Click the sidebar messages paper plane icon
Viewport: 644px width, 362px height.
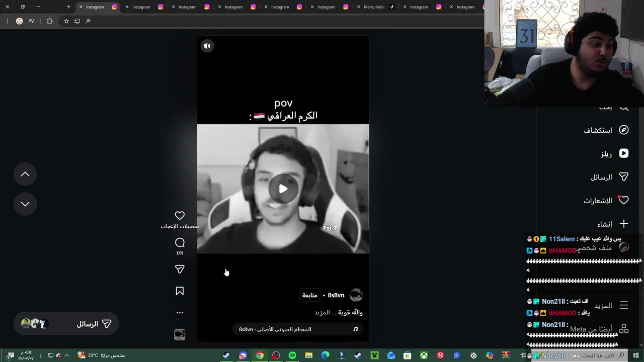(x=624, y=177)
